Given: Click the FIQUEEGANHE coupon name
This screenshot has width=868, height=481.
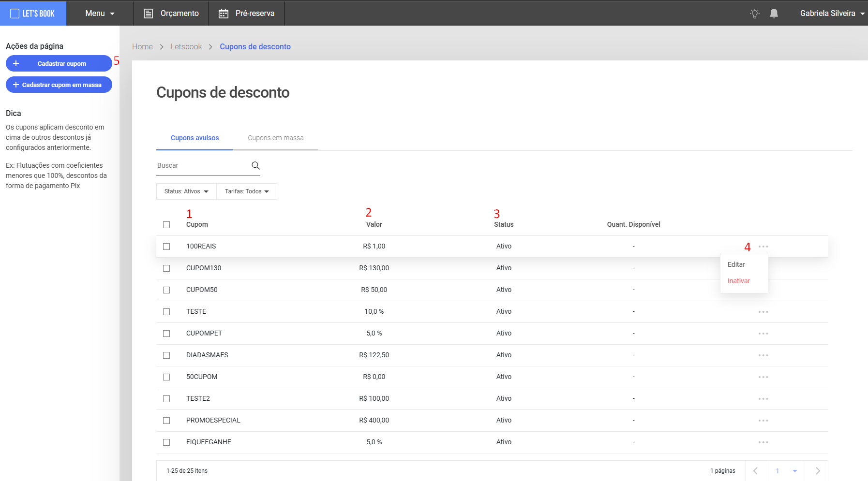Looking at the screenshot, I should coord(209,442).
